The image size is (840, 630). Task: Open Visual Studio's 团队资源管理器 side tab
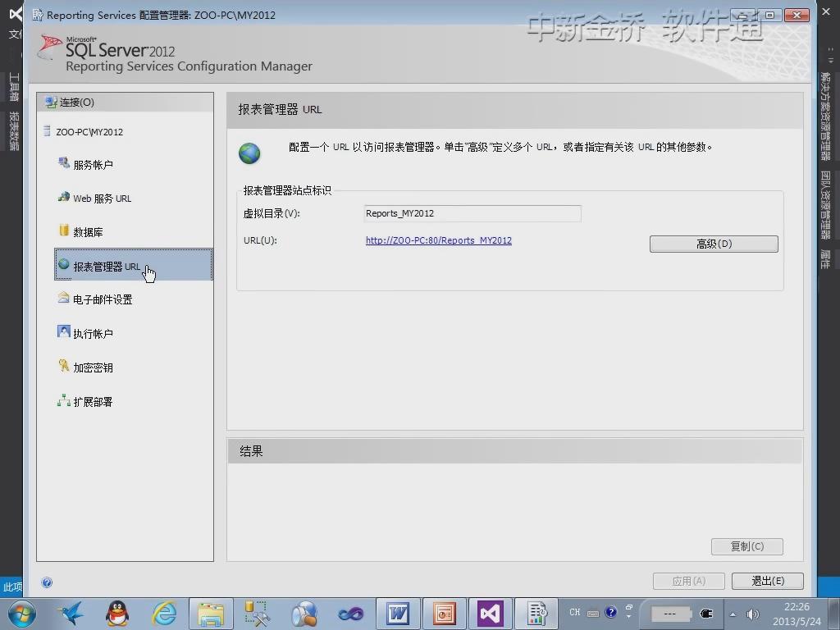tap(825, 204)
